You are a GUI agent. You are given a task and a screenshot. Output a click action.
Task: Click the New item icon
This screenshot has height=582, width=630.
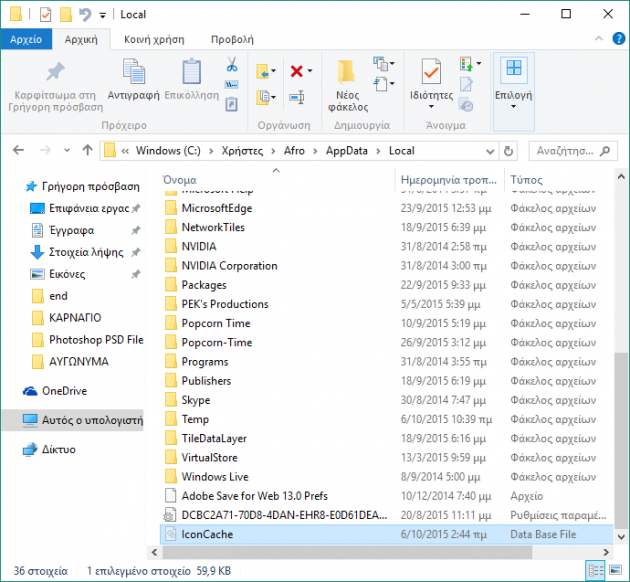point(380,63)
